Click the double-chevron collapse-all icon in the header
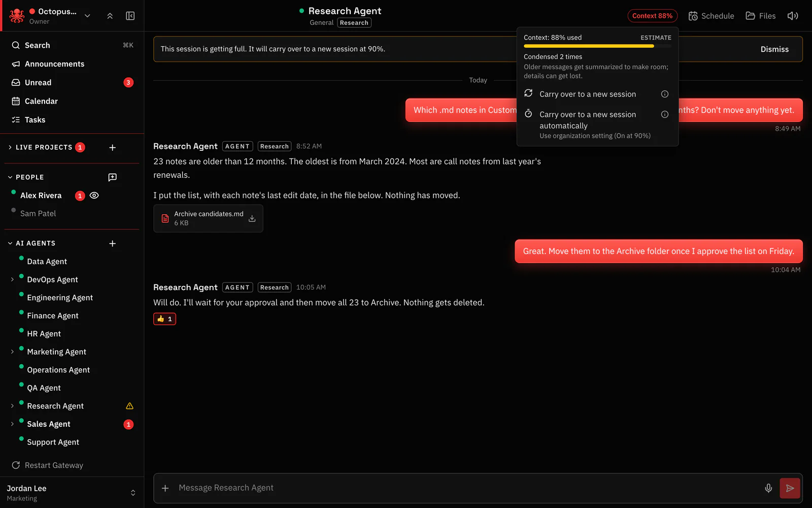Viewport: 812px width, 508px height. 110,16
